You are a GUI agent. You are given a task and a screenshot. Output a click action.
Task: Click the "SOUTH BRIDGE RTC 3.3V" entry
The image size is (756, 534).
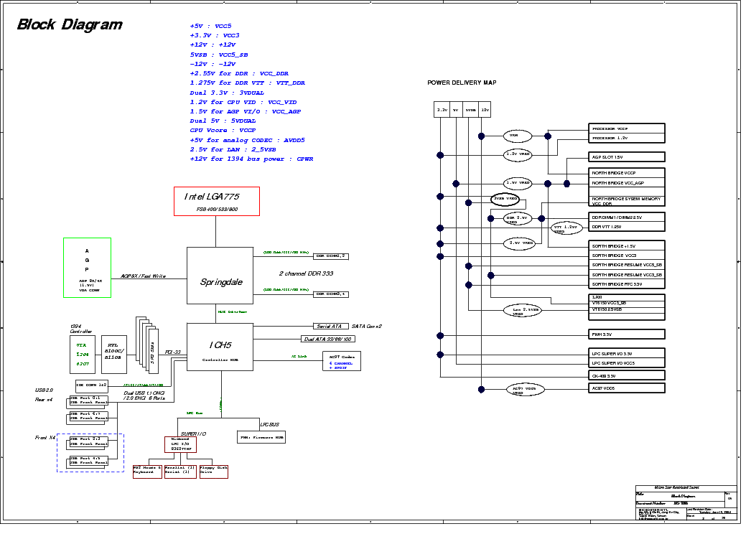pos(627,284)
